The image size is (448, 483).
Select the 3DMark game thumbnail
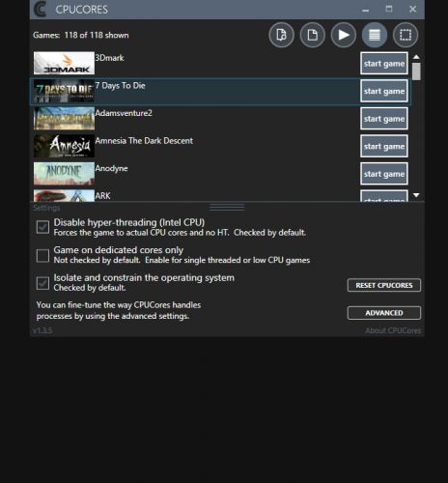[64, 63]
